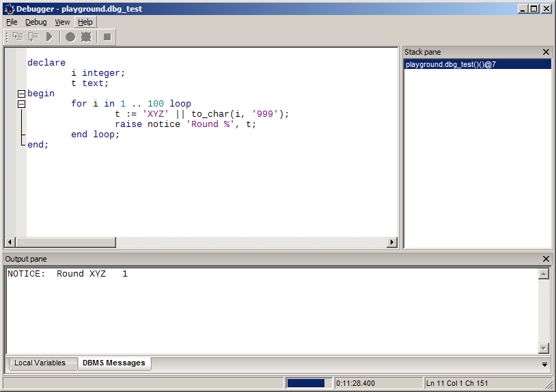This screenshot has height=392, width=556.
Task: Close the Stack pane
Action: pyautogui.click(x=546, y=52)
